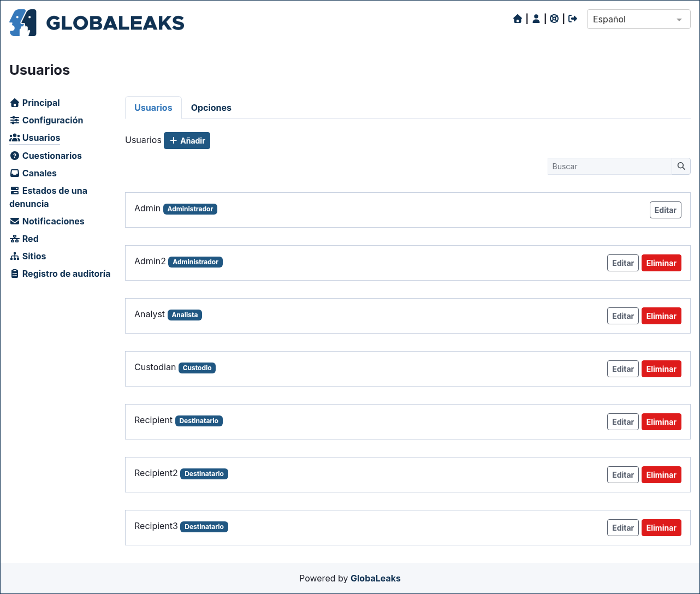Edit the Analyst user
700x594 pixels.
[622, 316]
